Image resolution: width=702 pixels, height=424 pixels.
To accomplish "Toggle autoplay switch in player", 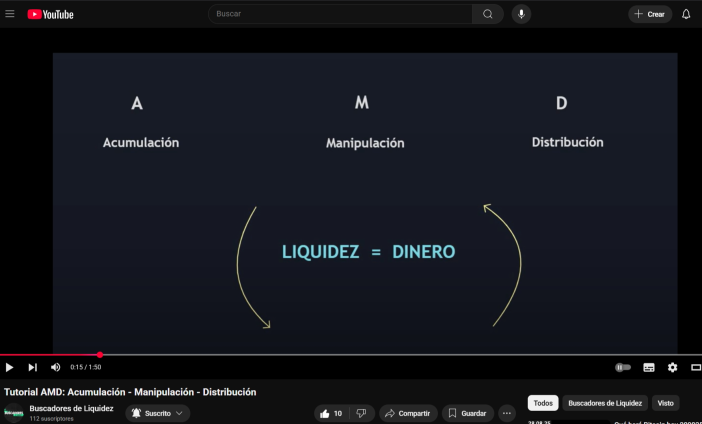I will point(623,368).
